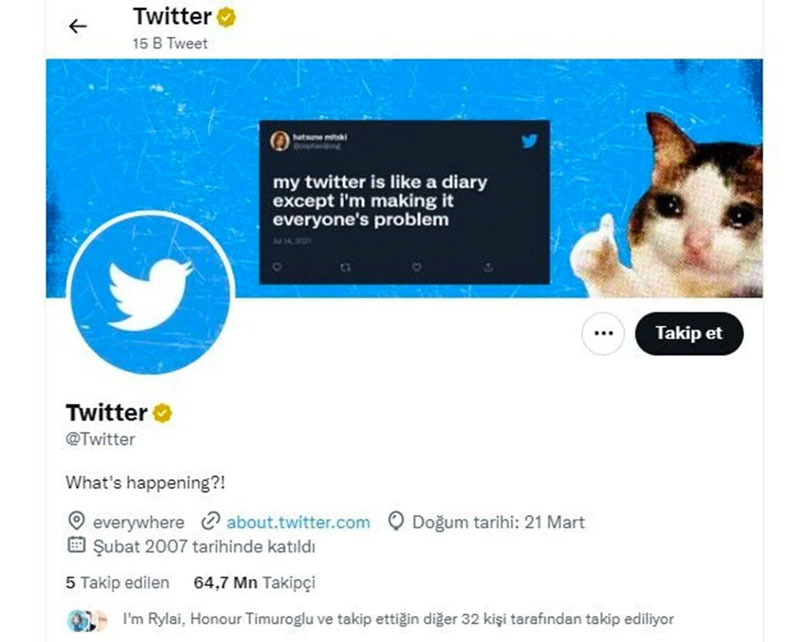Click the link chain icon
The image size is (800, 642).
click(210, 522)
